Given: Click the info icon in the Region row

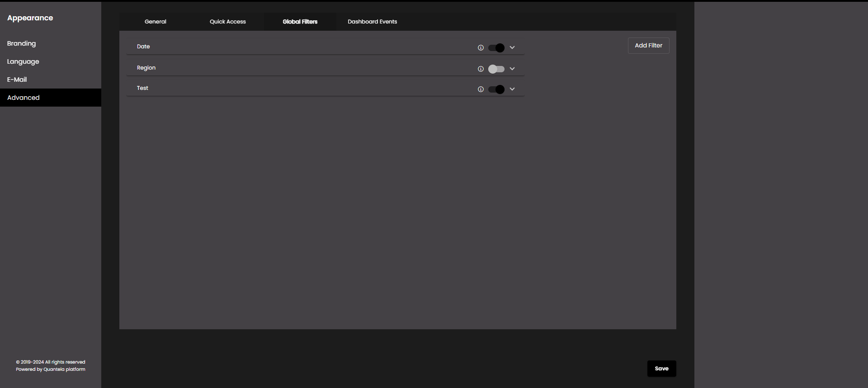Looking at the screenshot, I should point(481,69).
